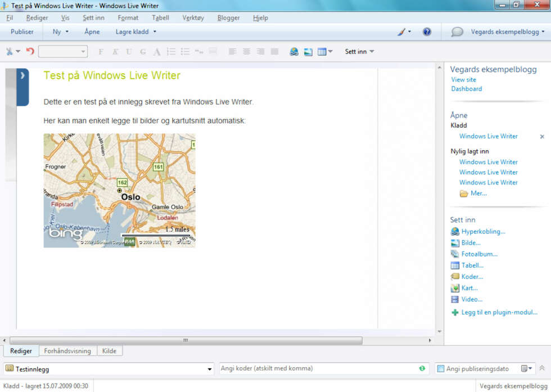Screen dimensions: 551x392
Task: Toggle italic formatting (K) button
Action: (115, 52)
